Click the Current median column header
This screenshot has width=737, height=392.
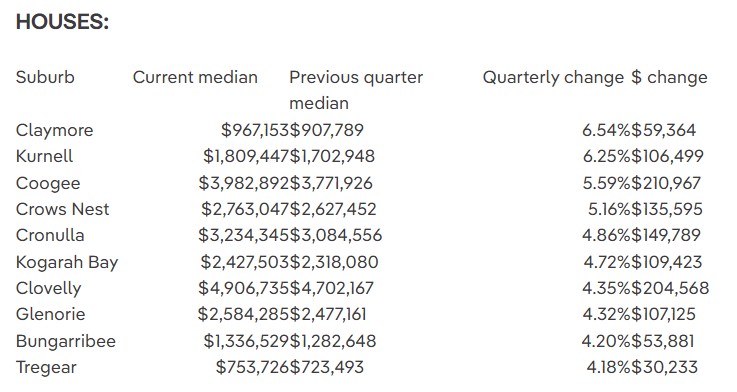pyautogui.click(x=195, y=77)
